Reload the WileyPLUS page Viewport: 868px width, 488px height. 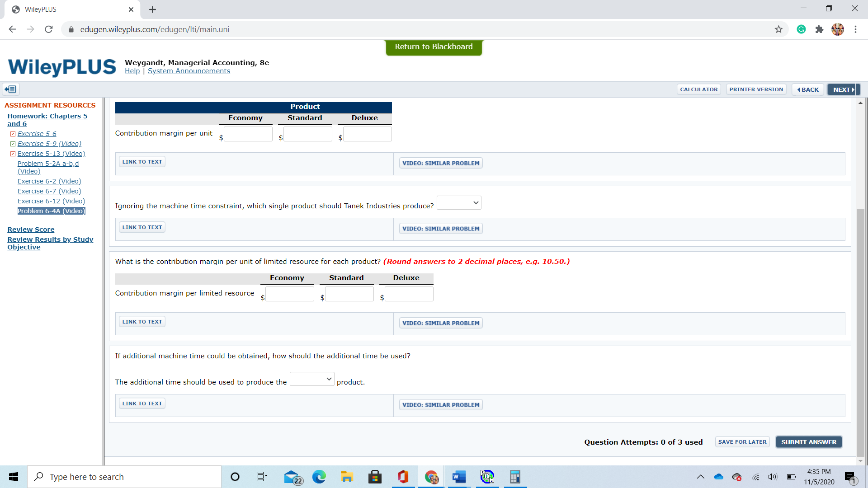pyautogui.click(x=48, y=29)
